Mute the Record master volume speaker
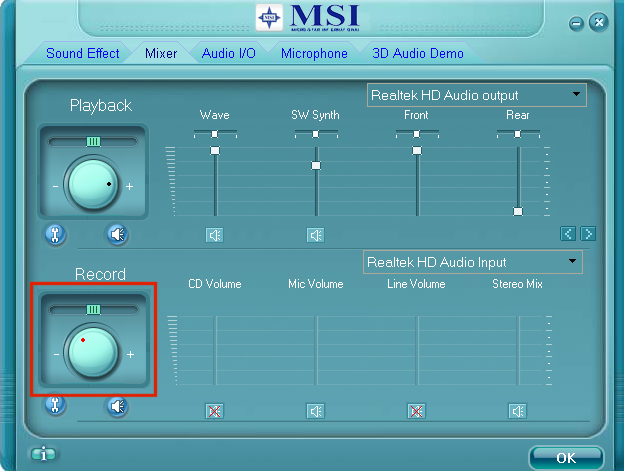The height and width of the screenshot is (471, 624). 118,406
